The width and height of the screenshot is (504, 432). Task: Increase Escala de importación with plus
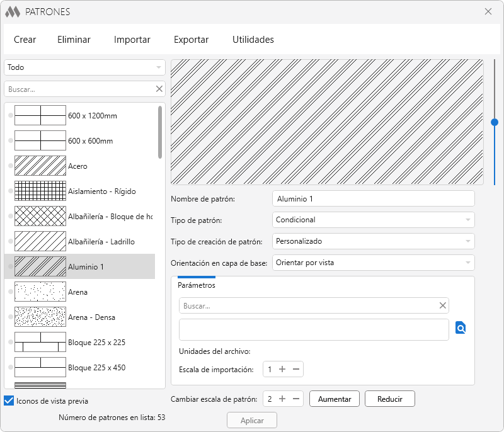pos(282,370)
